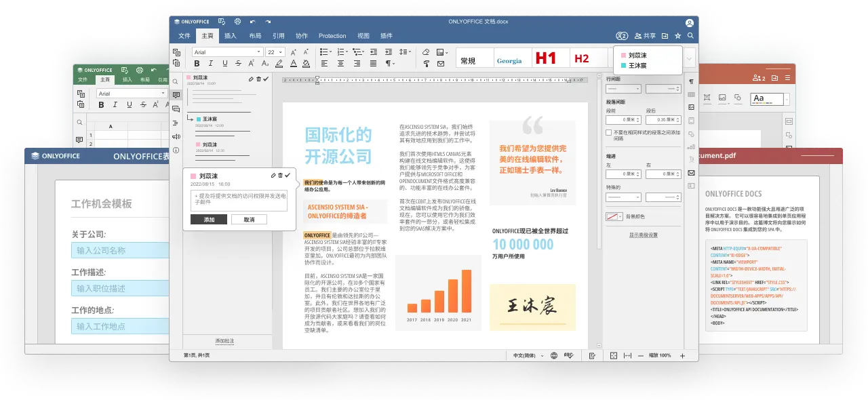The width and height of the screenshot is (868, 400).
Task: Click the spell checking icon in status bar
Action: pos(569,355)
